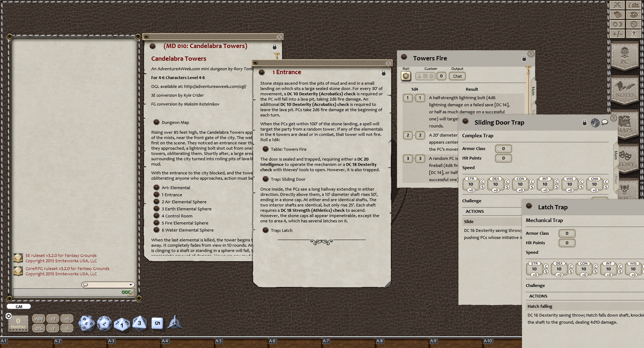Open the Table: Towers Fire link in 1 Entrance
644x348 pixels.
[x=288, y=149]
